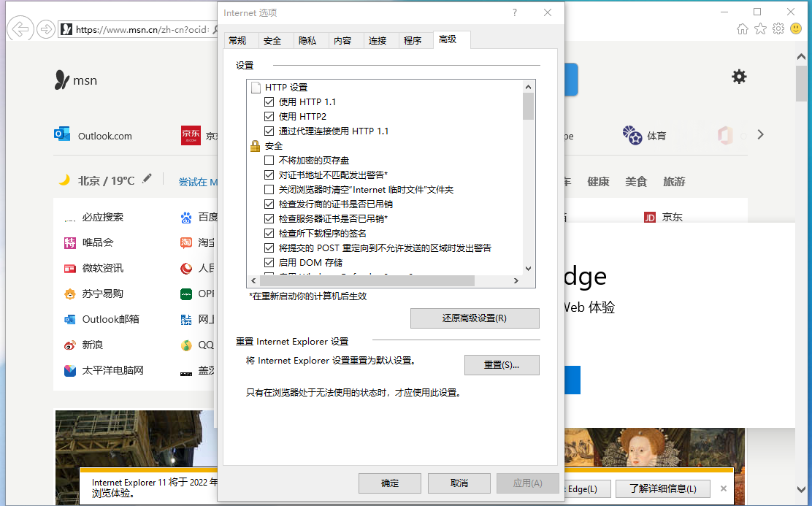Open the Queen Elizabeth portrait thumbnail
Screen dimensions: 812x506
654,447
